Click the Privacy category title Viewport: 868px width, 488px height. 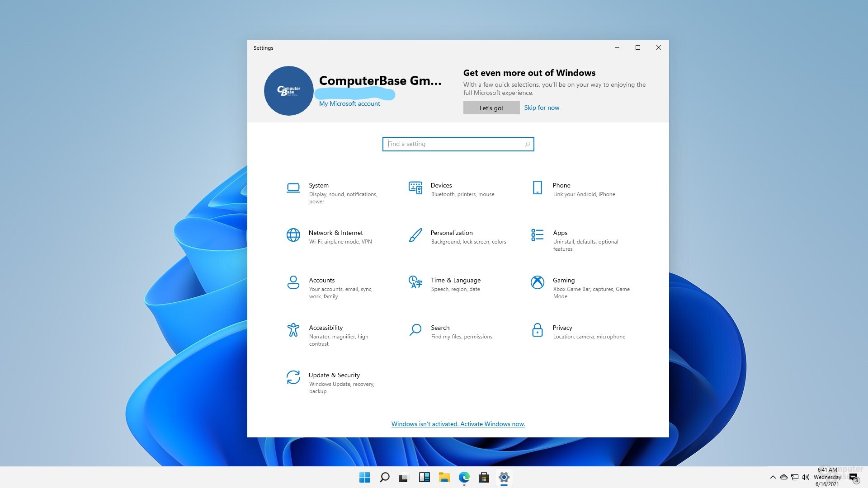(x=562, y=328)
